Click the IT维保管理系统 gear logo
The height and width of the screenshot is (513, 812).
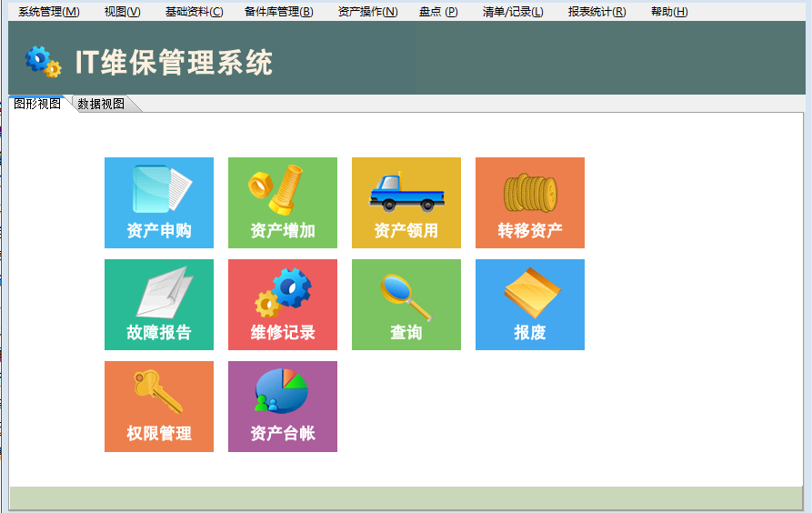pyautogui.click(x=43, y=61)
